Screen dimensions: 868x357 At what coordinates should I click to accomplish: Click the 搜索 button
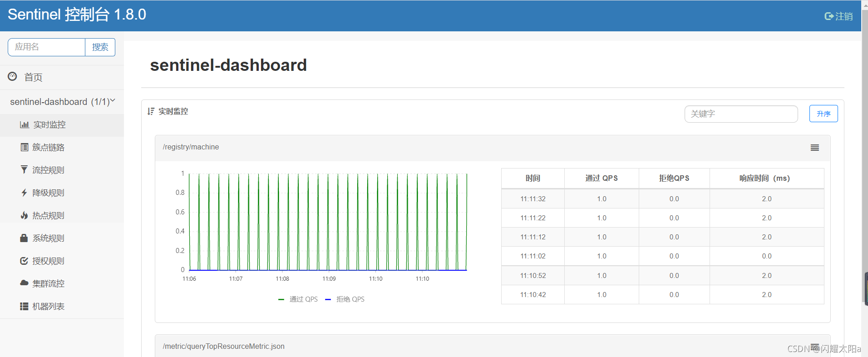[x=100, y=47]
